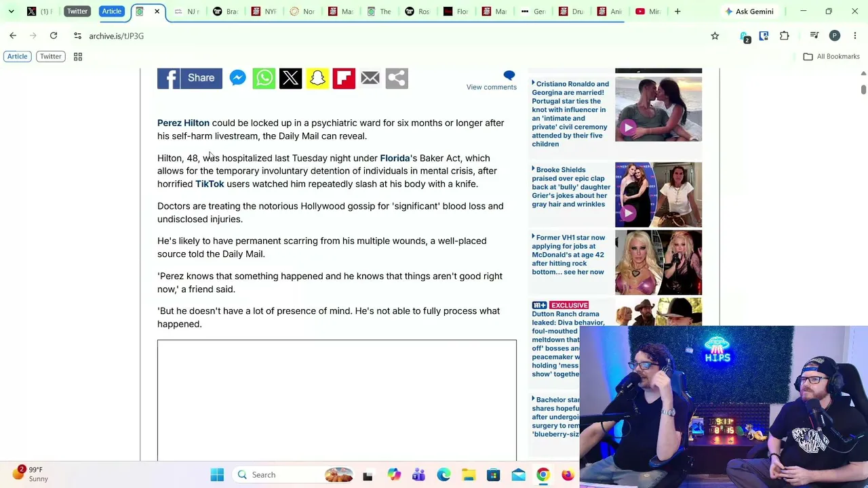868x488 pixels.
Task: Open the Article tab group label
Action: pos(112,12)
